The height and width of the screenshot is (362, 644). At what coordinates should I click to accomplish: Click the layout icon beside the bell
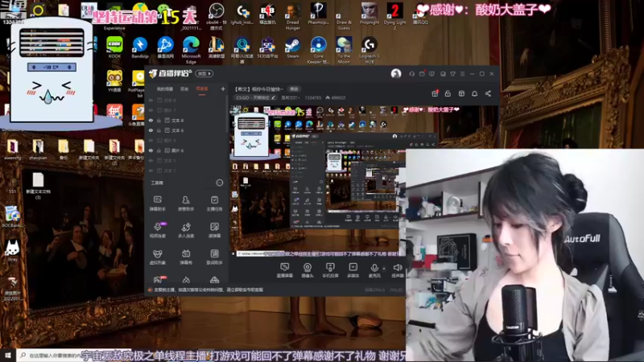461,93
